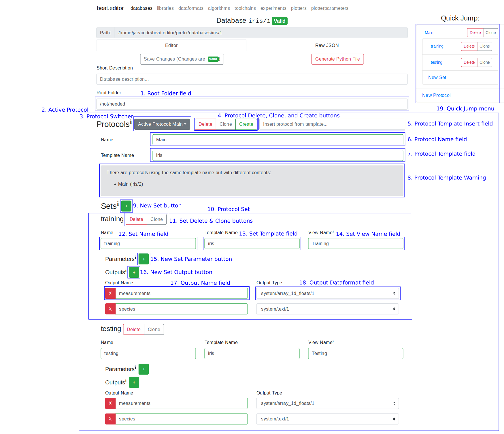The image size is (504, 434).
Task: Open the experiments navigation item
Action: 273,8
